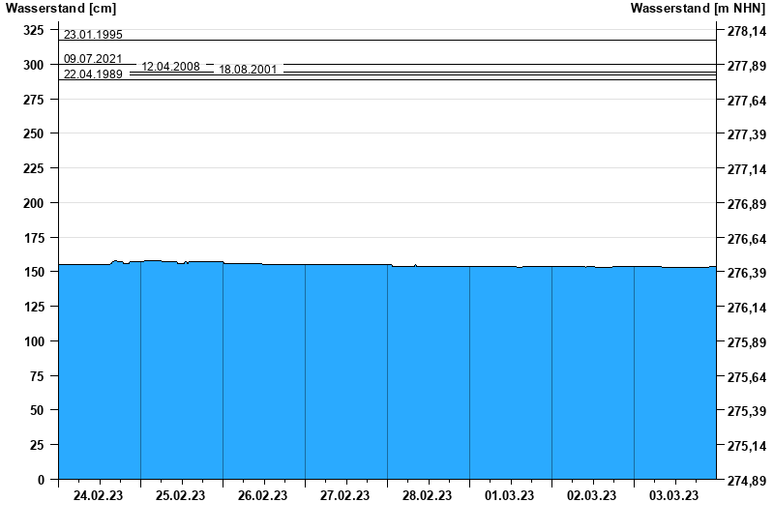
Task: Click the 24.02.23 date label
Action: tap(99, 496)
